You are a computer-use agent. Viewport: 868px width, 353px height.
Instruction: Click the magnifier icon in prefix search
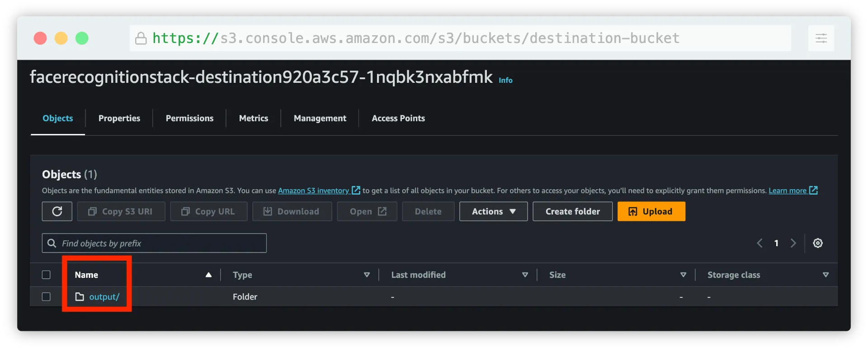click(x=52, y=243)
